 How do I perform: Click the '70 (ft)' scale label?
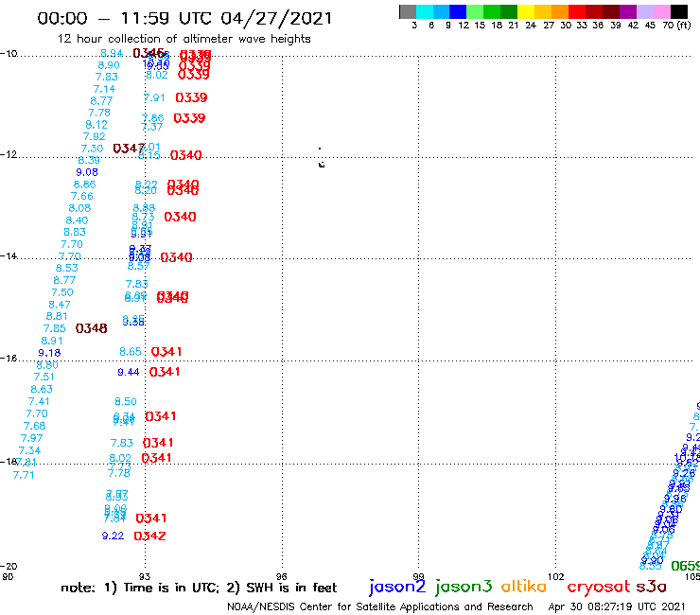click(677, 26)
